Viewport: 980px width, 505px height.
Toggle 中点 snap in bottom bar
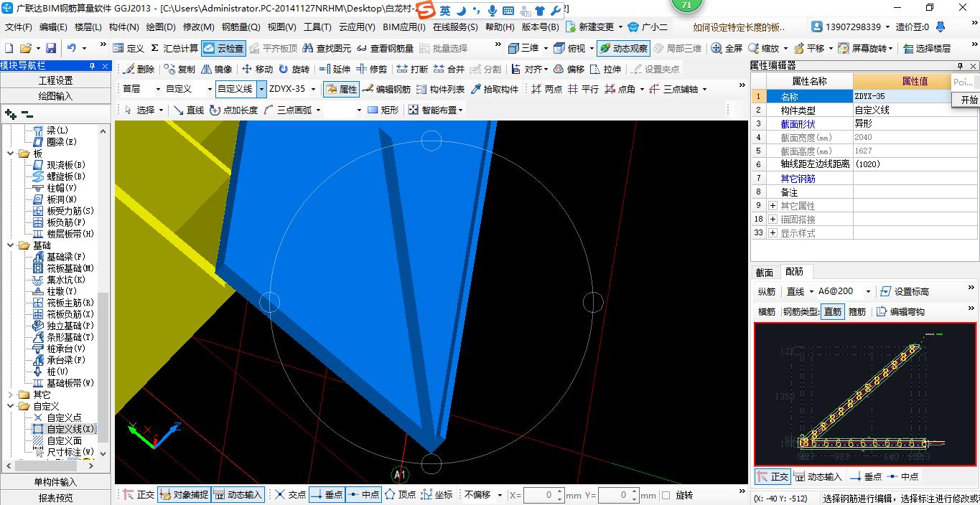(364, 495)
